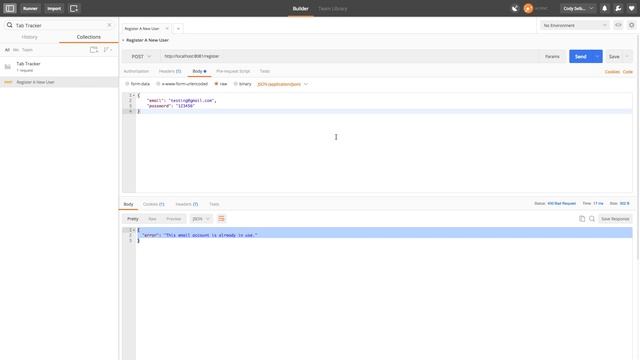Screen dimensions: 640x360
Task: Click the blue Send button
Action: point(580,56)
